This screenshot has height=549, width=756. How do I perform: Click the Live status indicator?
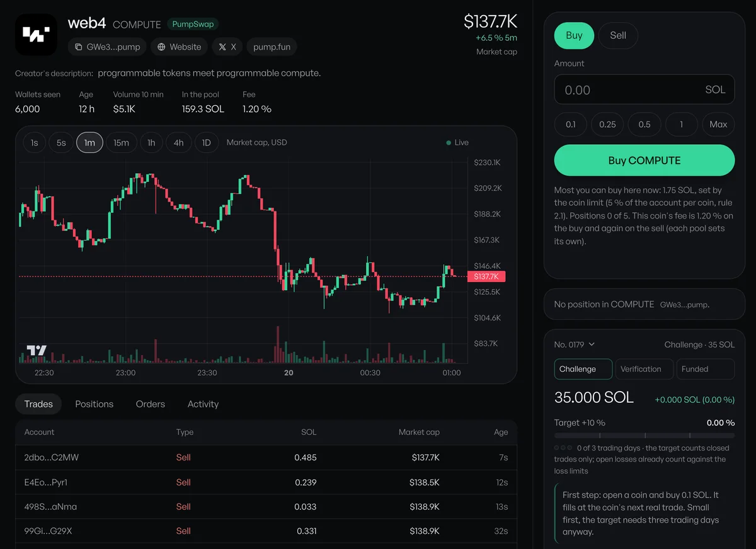(x=457, y=143)
